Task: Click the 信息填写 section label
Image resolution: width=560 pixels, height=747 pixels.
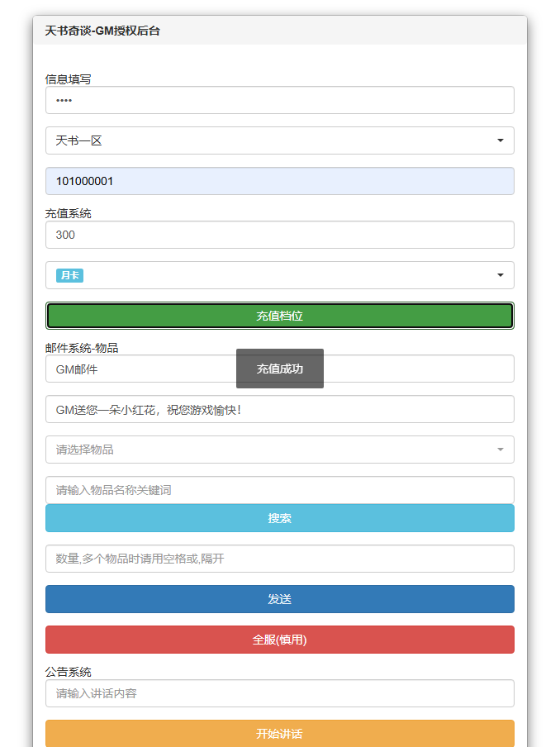Action: tap(68, 79)
